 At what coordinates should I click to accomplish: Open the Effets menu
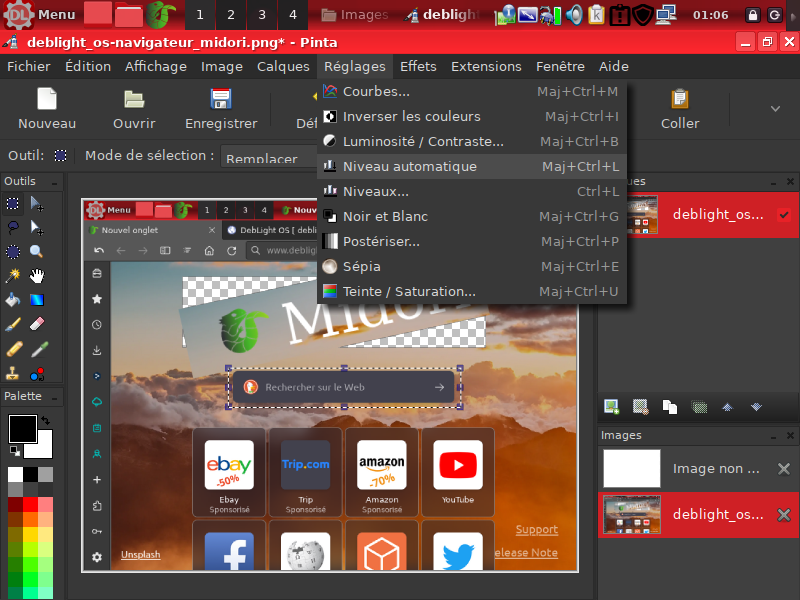tap(418, 67)
